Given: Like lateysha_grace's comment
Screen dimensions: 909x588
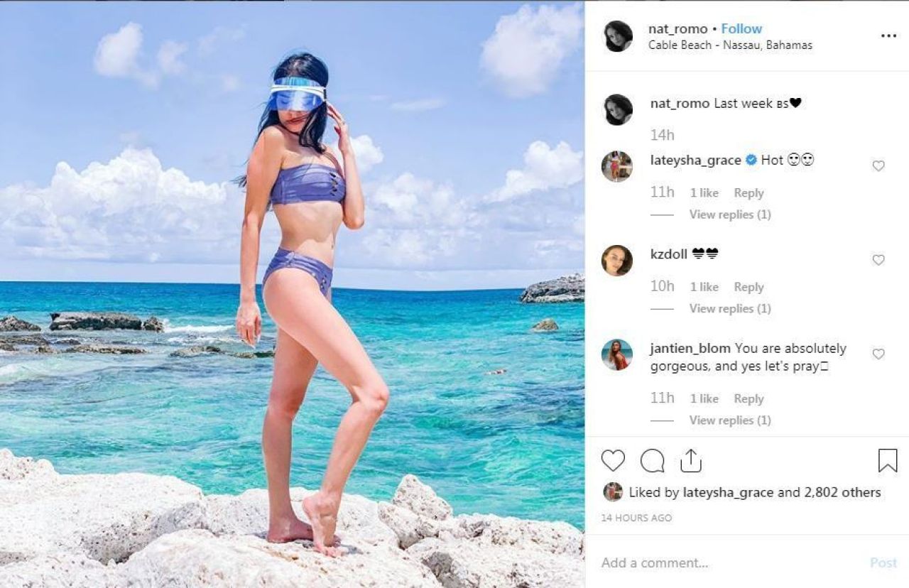Looking at the screenshot, I should pyautogui.click(x=878, y=165).
